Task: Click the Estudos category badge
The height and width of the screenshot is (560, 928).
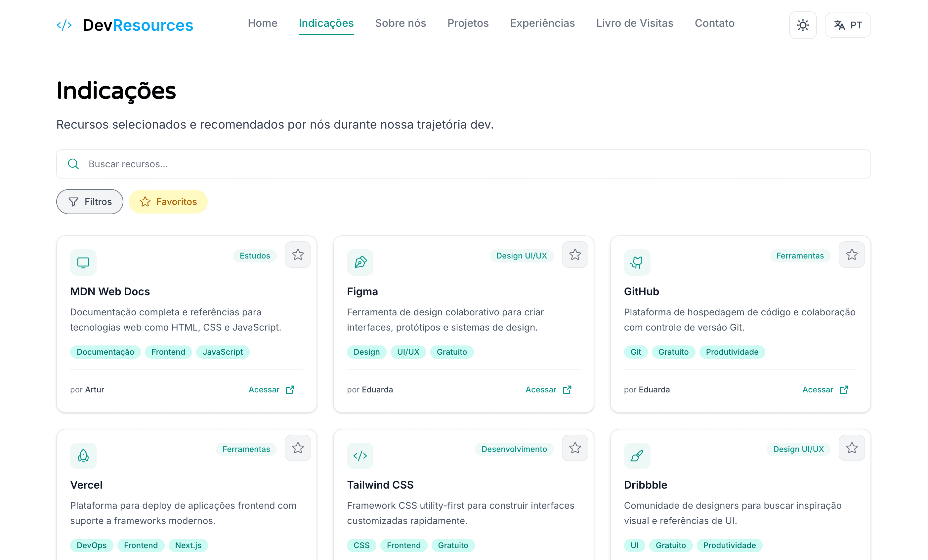Action: [x=255, y=256]
